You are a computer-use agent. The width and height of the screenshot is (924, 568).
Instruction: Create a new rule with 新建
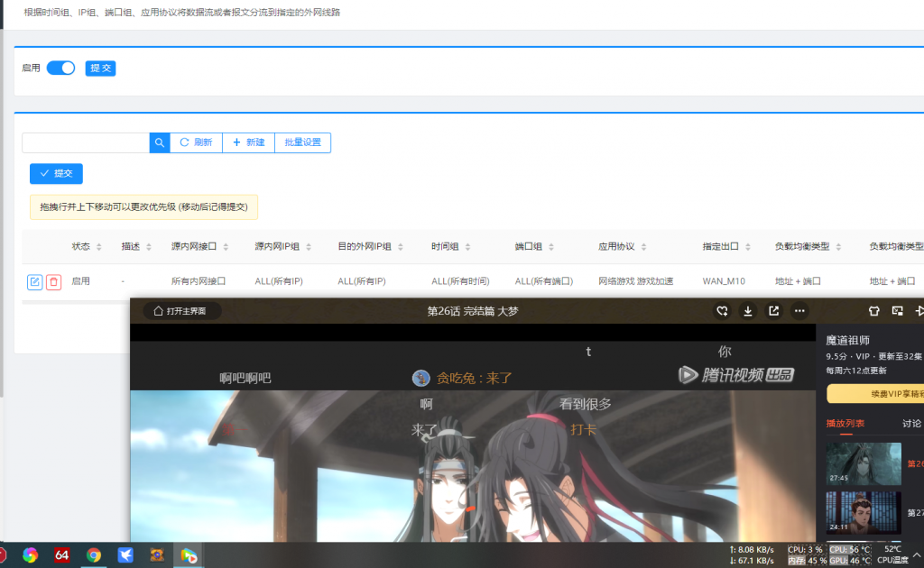249,142
